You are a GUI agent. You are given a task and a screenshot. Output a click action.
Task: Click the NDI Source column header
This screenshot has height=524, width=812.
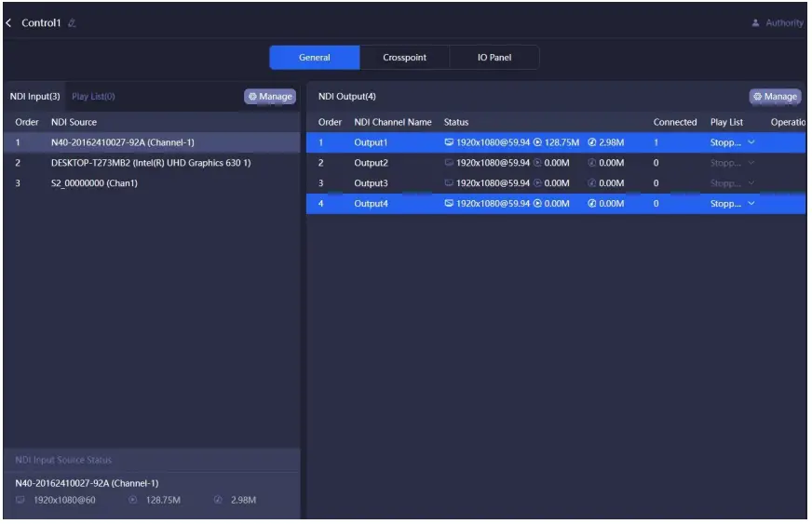pyautogui.click(x=74, y=122)
